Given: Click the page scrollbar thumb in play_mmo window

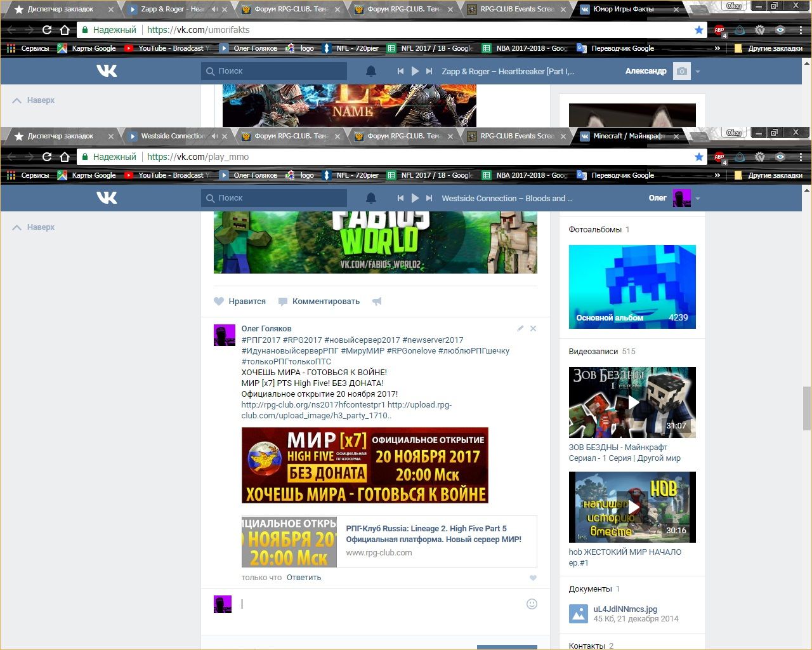Looking at the screenshot, I should point(806,408).
